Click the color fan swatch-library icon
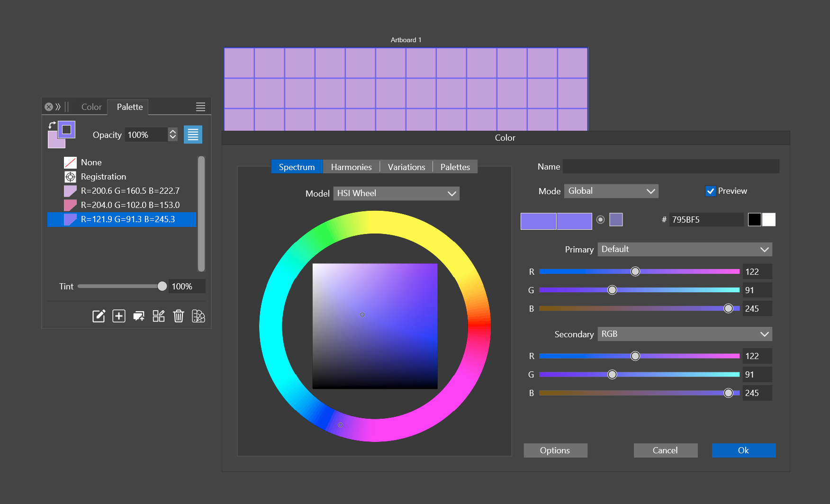 [x=198, y=316]
